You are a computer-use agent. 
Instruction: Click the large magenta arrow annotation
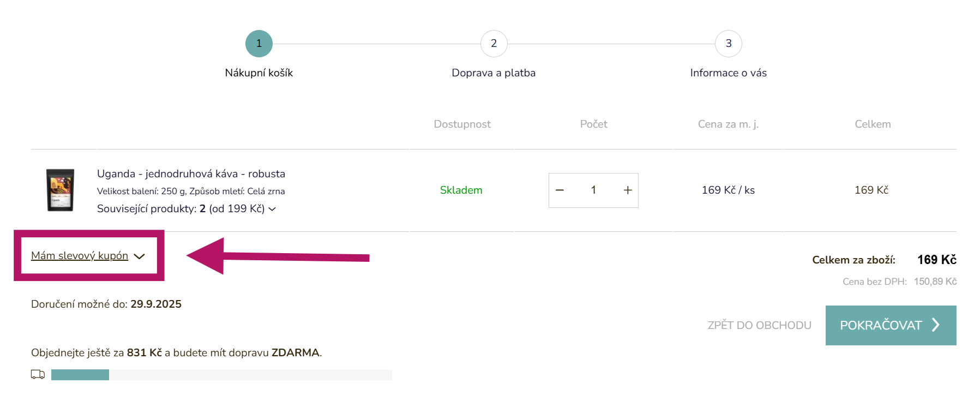[x=278, y=256]
